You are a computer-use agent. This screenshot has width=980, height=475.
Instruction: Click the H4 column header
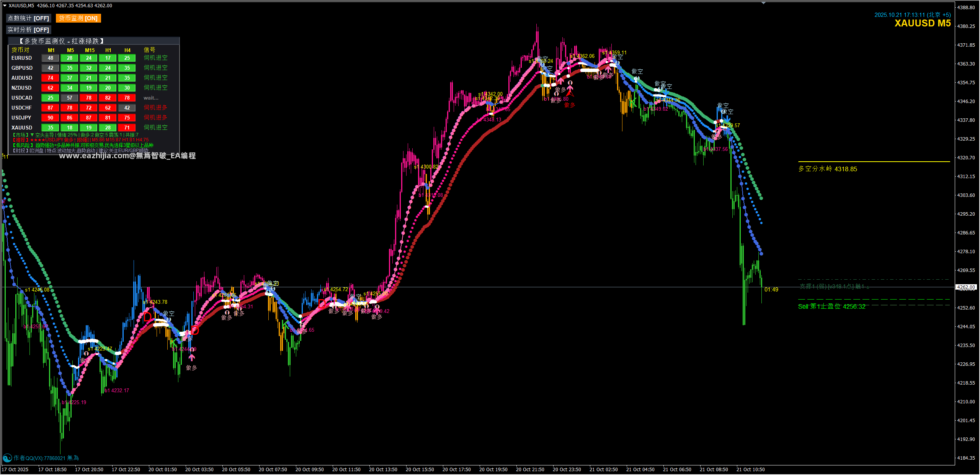pos(127,51)
